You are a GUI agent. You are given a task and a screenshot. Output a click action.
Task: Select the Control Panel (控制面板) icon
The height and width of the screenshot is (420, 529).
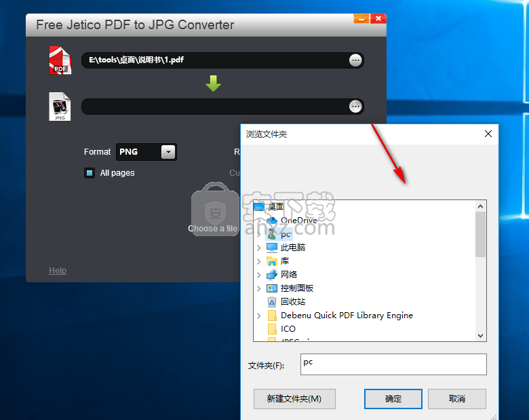tap(272, 288)
